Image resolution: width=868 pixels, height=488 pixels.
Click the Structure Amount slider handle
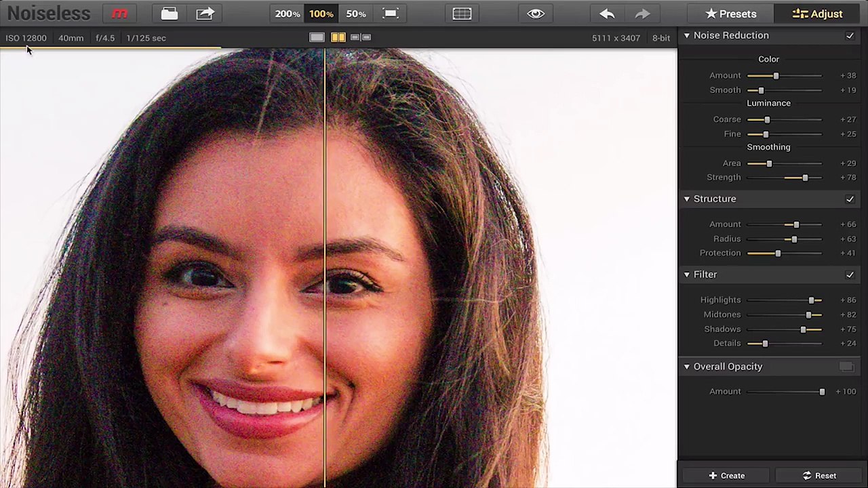coord(796,224)
